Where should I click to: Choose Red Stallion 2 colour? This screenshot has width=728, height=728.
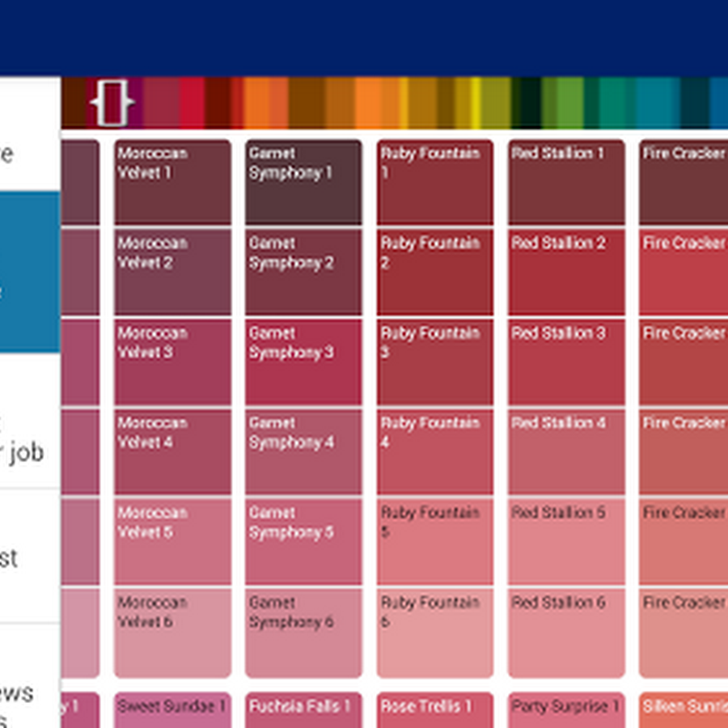click(x=566, y=272)
